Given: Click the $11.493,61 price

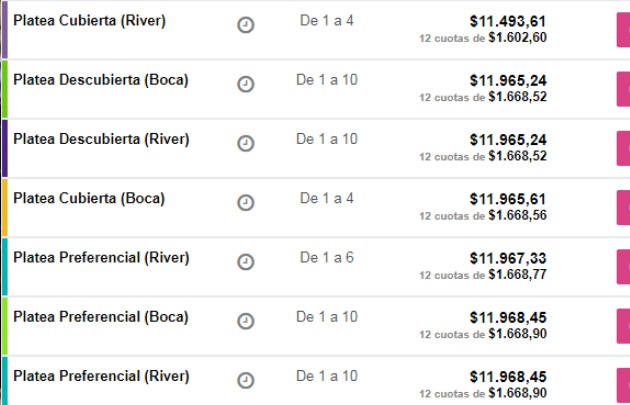Looking at the screenshot, I should pos(508,21).
